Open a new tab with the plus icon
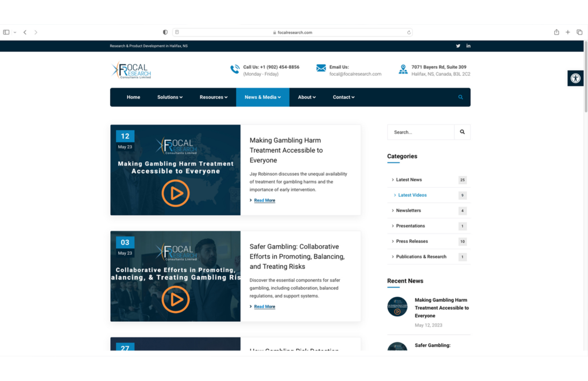Image resolution: width=588 pixels, height=381 pixels. [x=568, y=32]
